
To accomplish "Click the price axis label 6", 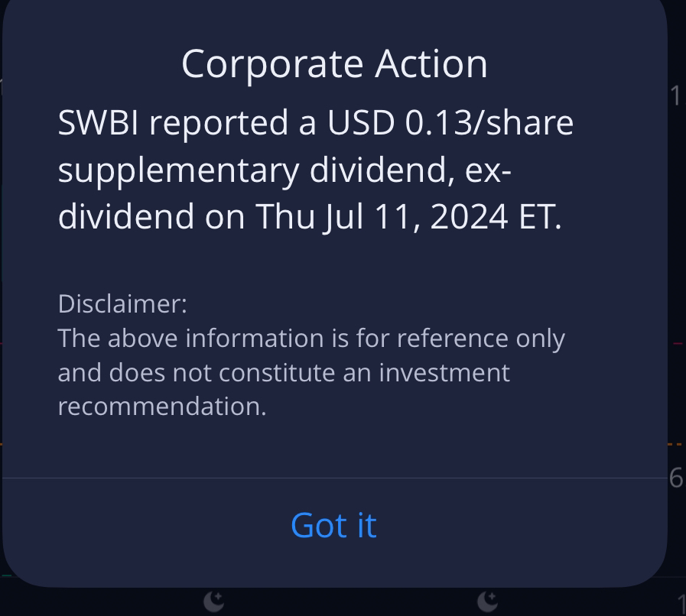I will (x=676, y=478).
